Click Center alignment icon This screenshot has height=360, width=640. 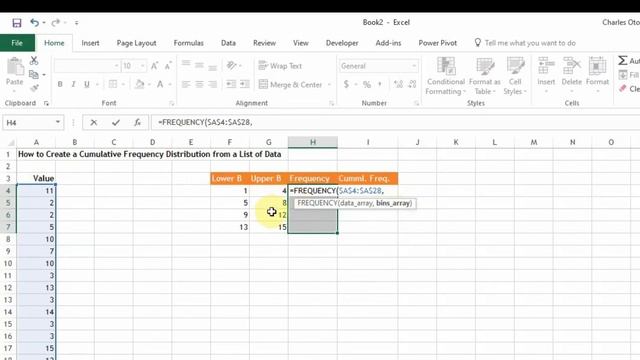[199, 84]
